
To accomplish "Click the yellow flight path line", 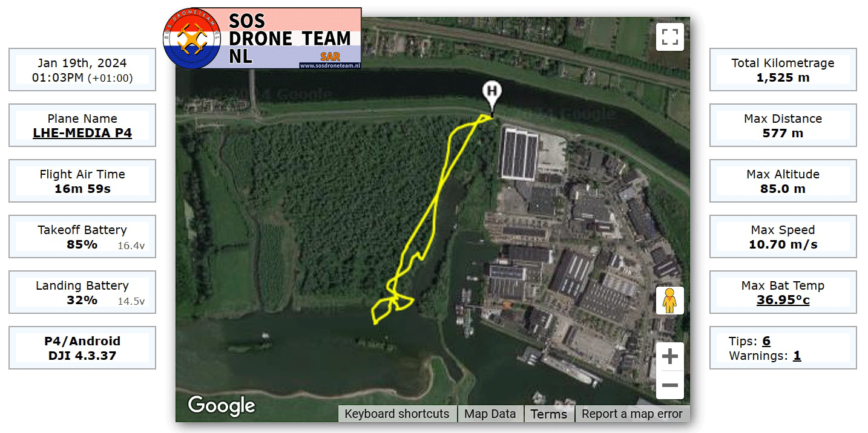I will tap(437, 206).
